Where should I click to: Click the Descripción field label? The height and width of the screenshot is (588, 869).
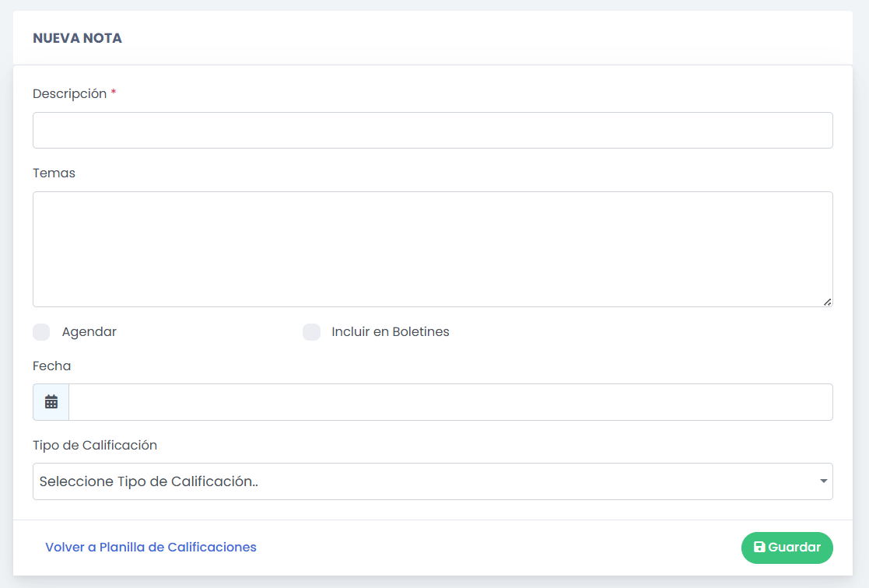[69, 93]
